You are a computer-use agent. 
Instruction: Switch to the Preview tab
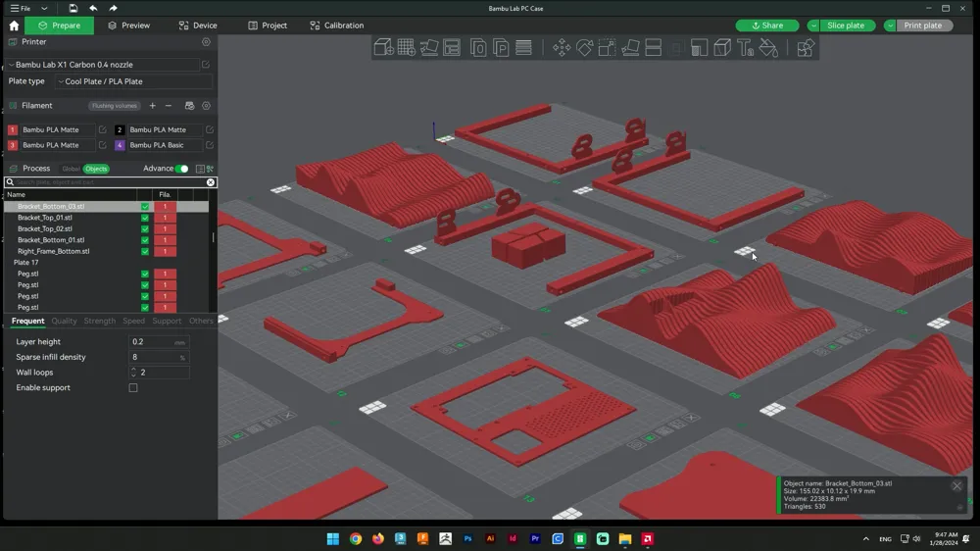point(128,25)
